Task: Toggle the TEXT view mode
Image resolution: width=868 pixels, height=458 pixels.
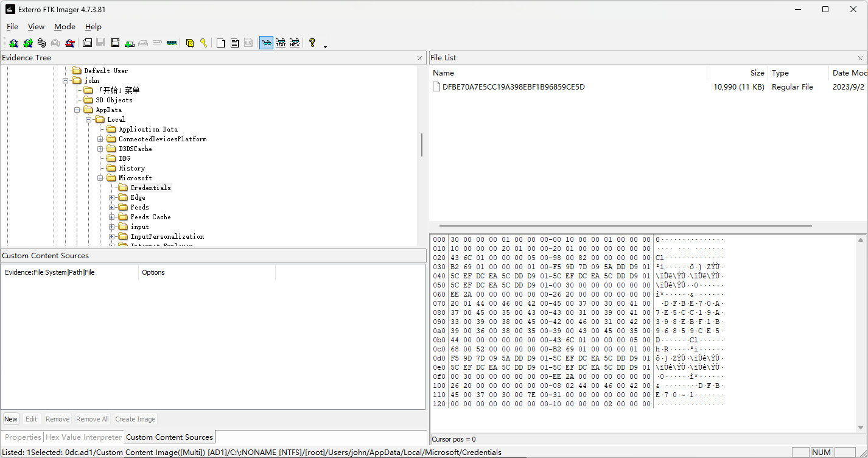Action: [x=281, y=43]
